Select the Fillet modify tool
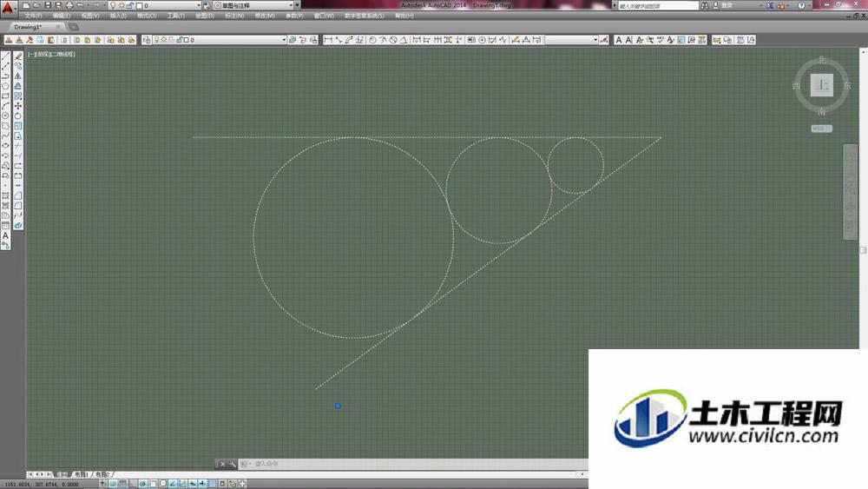 (x=18, y=206)
